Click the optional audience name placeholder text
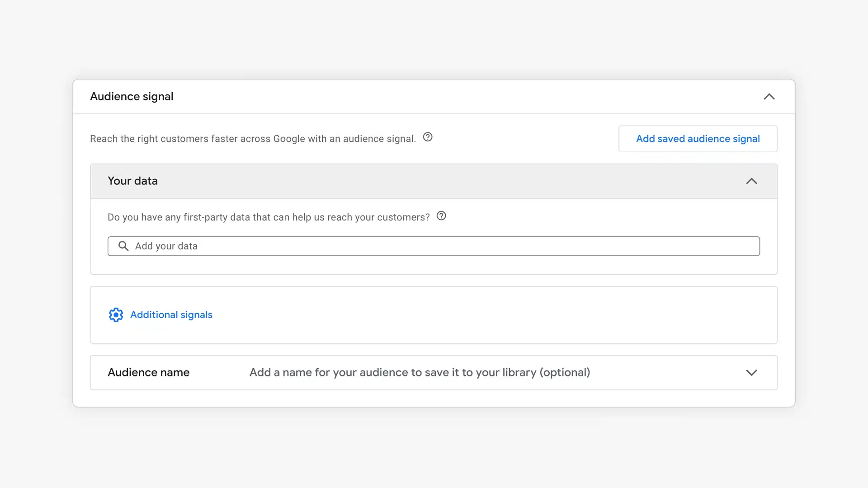The height and width of the screenshot is (488, 868). click(x=420, y=372)
